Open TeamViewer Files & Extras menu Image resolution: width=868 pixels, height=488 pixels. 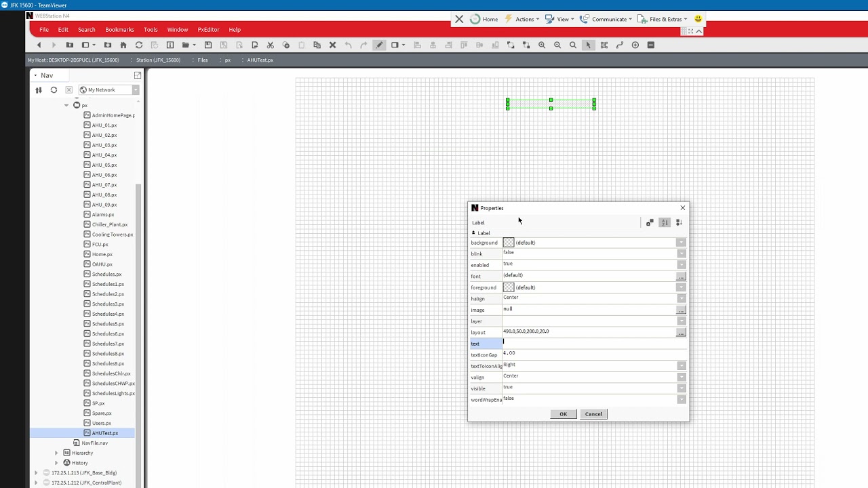(663, 19)
